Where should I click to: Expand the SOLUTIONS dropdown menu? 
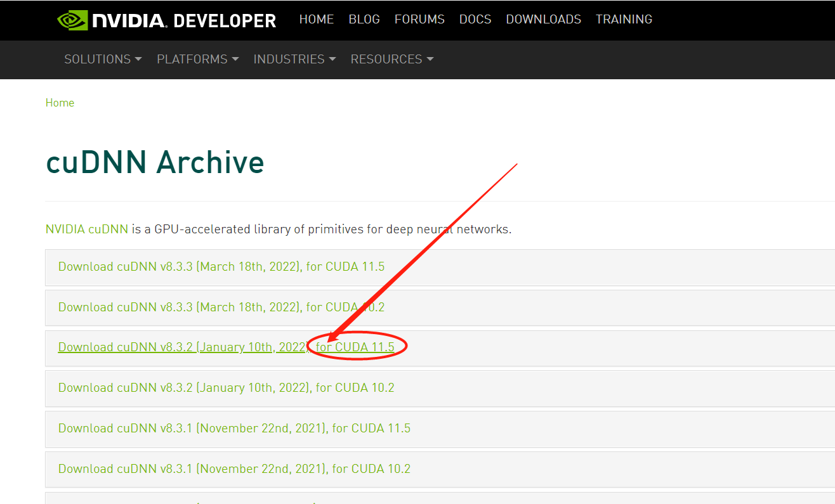[x=103, y=59]
